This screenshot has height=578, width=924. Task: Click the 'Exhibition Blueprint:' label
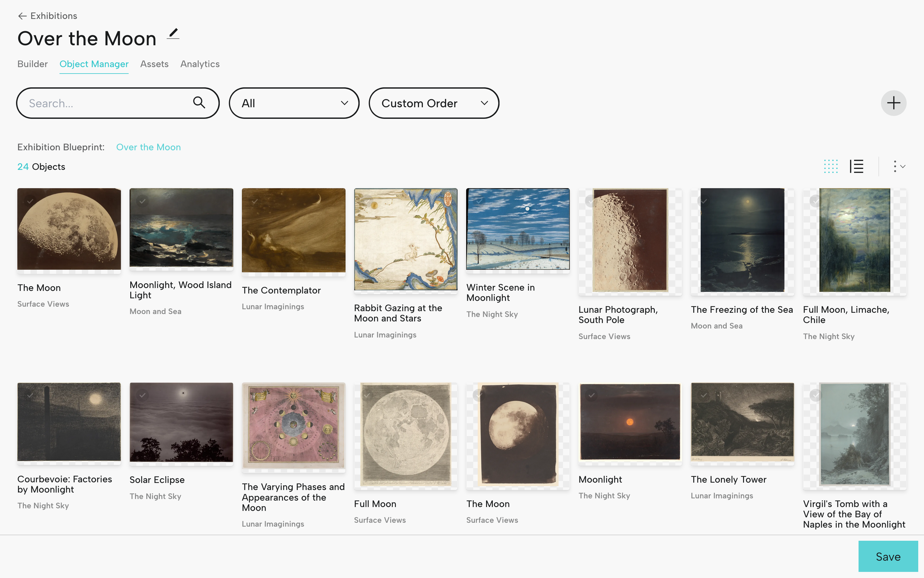coord(61,147)
